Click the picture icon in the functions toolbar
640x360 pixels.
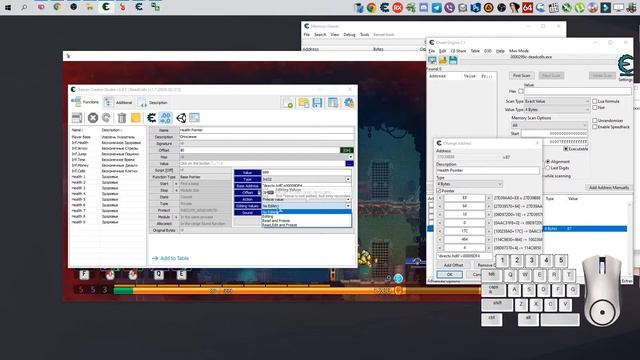(194, 118)
